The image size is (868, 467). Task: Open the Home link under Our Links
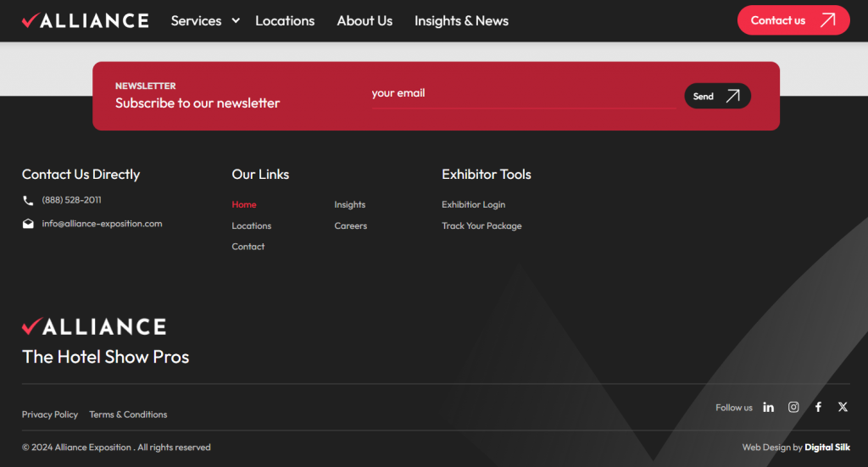(x=244, y=205)
